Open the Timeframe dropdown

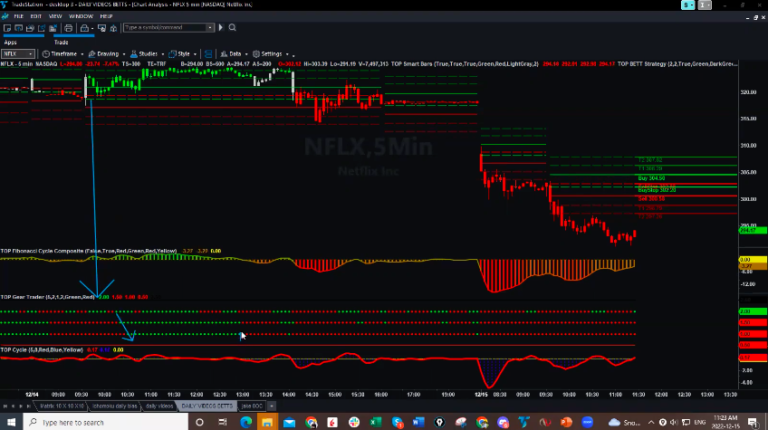pos(60,54)
